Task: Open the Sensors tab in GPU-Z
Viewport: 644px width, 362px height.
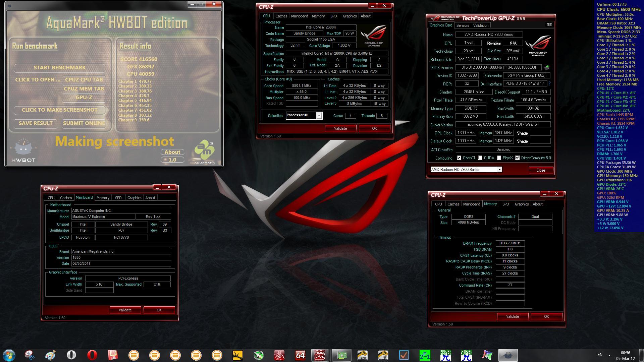Action: [463, 25]
